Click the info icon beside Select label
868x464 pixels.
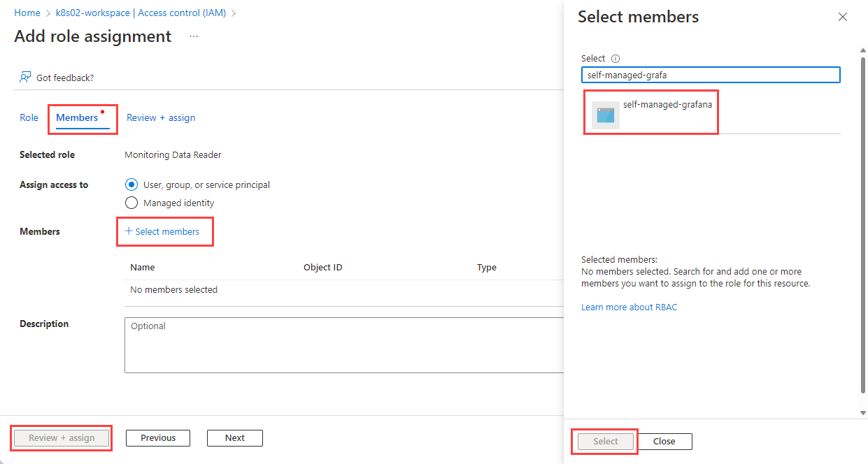click(616, 59)
